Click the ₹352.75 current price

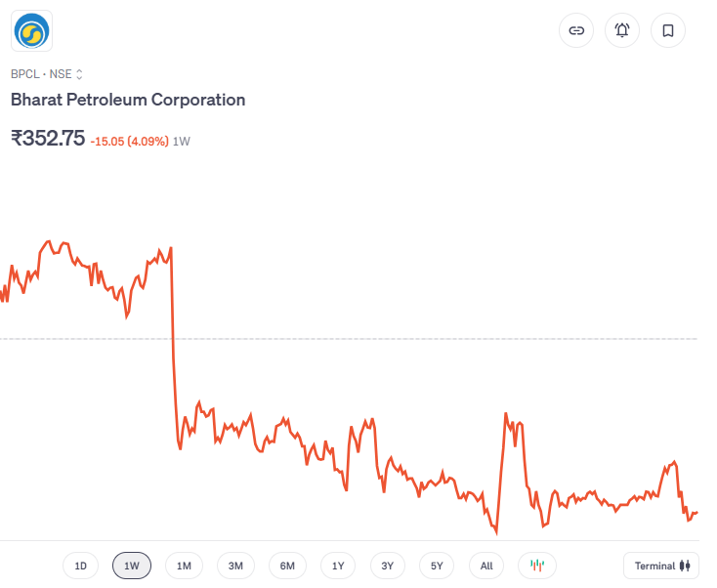click(48, 139)
